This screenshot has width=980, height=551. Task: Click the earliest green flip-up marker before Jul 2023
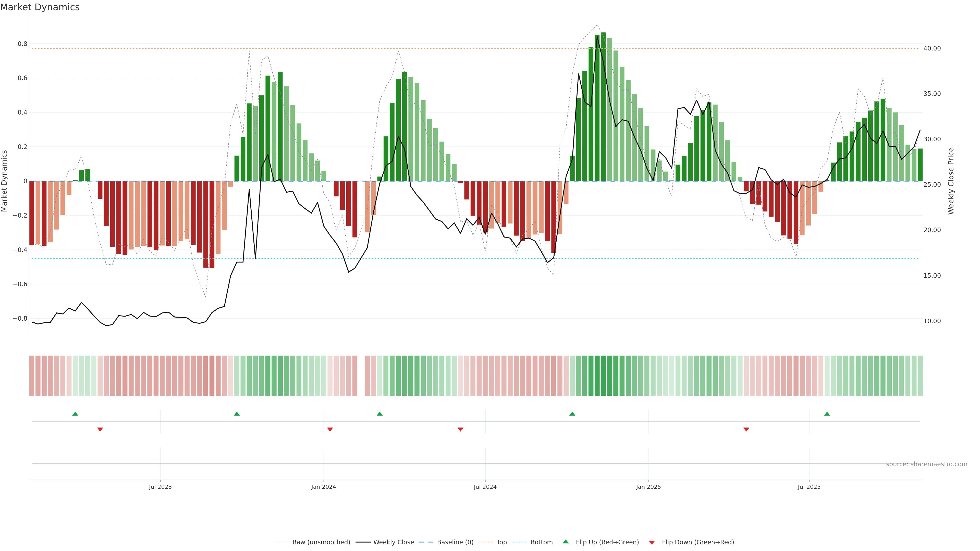(x=75, y=414)
